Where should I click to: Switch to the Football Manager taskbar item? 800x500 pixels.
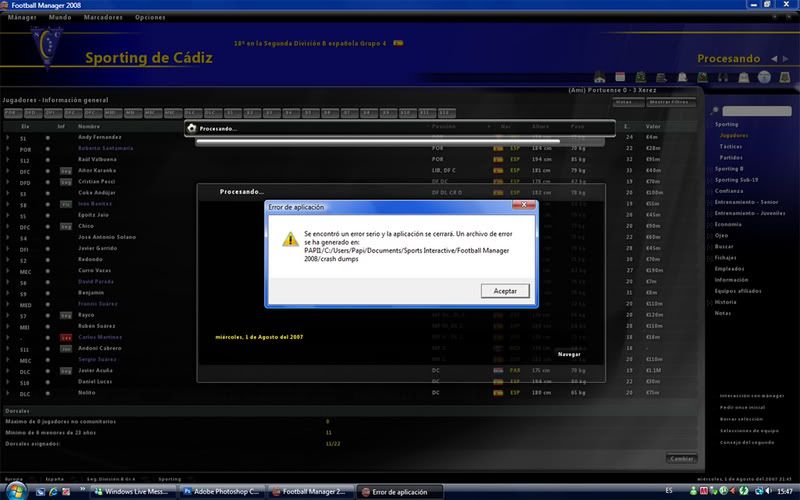(x=311, y=492)
